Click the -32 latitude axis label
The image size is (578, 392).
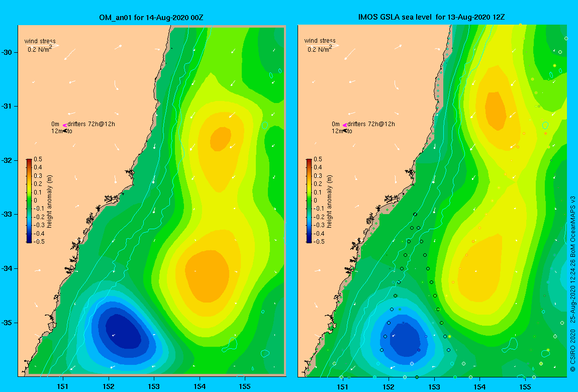coord(7,160)
